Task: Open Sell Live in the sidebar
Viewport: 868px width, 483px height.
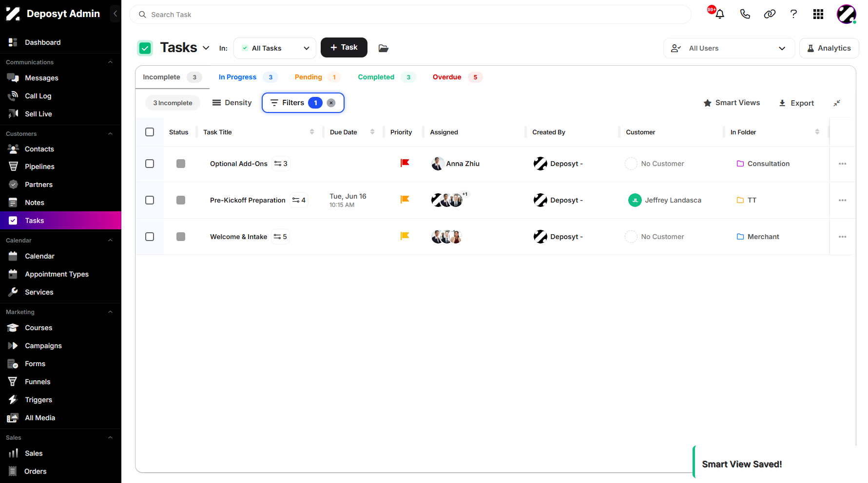Action: click(x=60, y=114)
